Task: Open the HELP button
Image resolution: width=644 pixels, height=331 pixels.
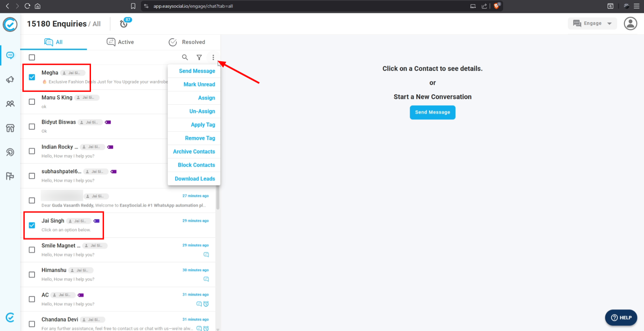Action: coord(621,317)
